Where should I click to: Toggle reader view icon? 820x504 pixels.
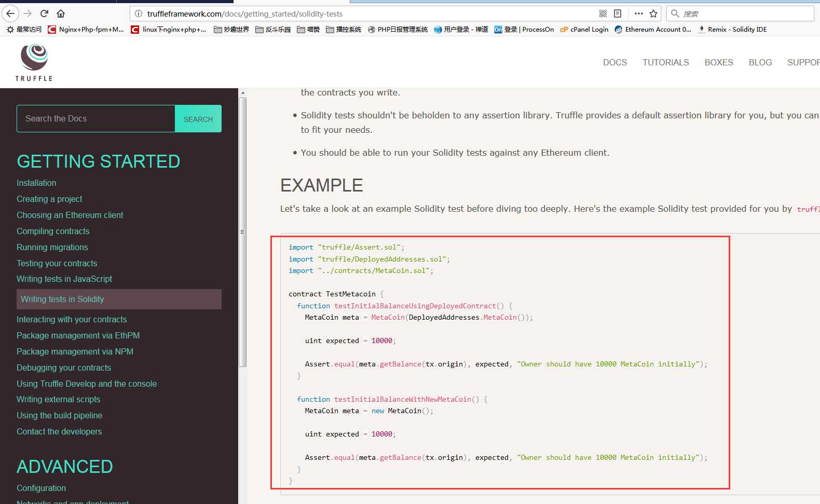coord(618,13)
